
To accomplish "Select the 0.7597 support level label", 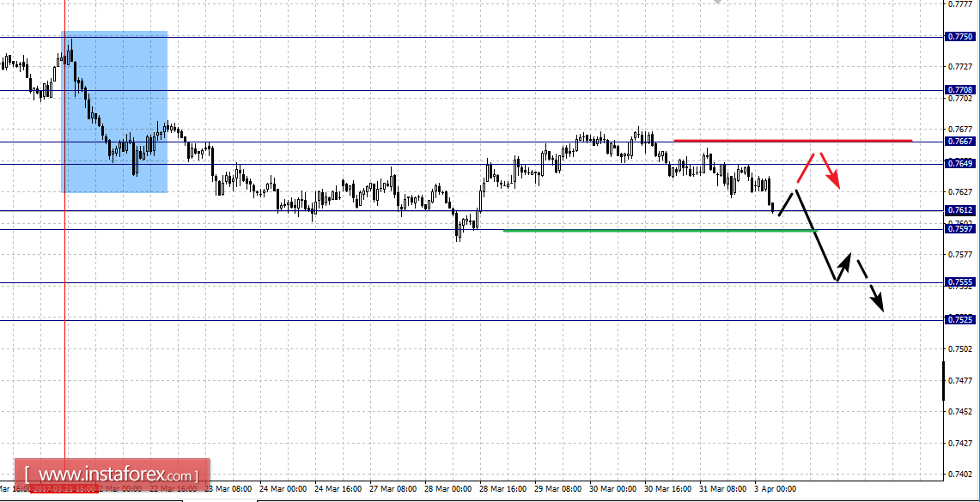I will point(960,229).
